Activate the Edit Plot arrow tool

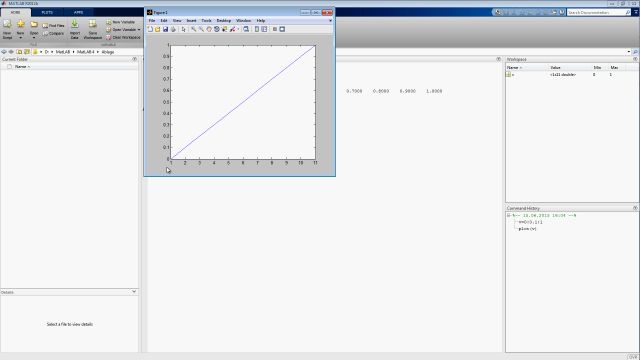pos(183,29)
